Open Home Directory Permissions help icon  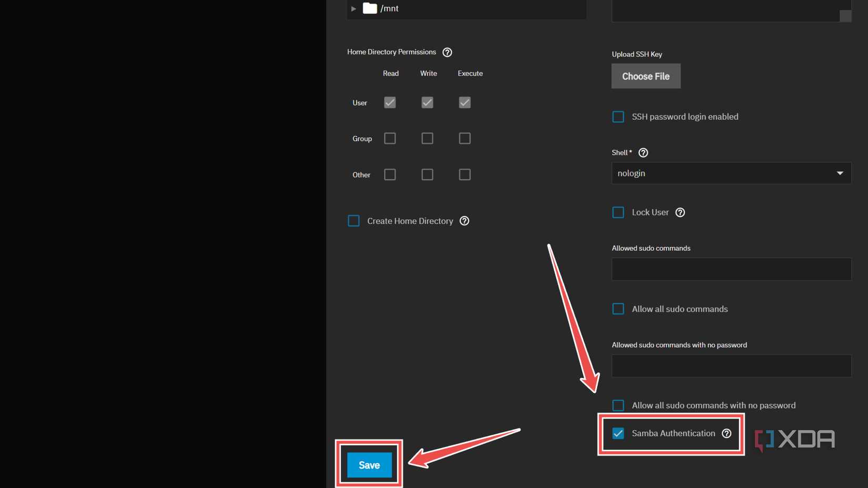point(447,52)
